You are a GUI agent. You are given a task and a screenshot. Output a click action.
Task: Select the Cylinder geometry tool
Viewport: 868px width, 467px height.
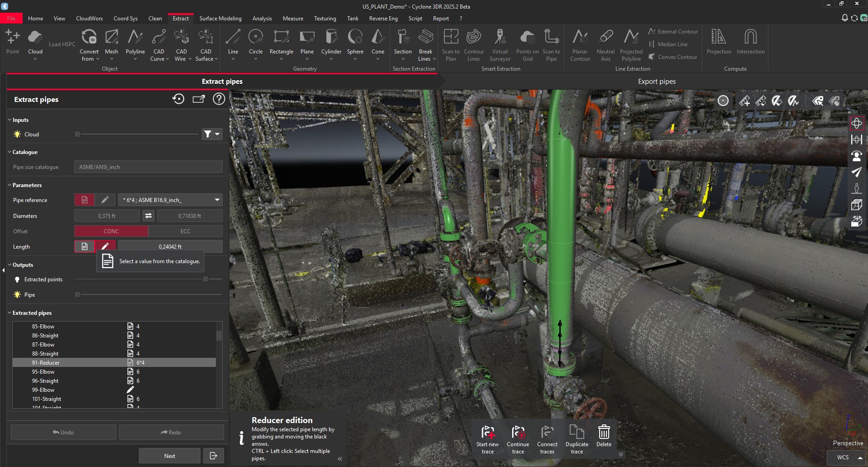(331, 44)
